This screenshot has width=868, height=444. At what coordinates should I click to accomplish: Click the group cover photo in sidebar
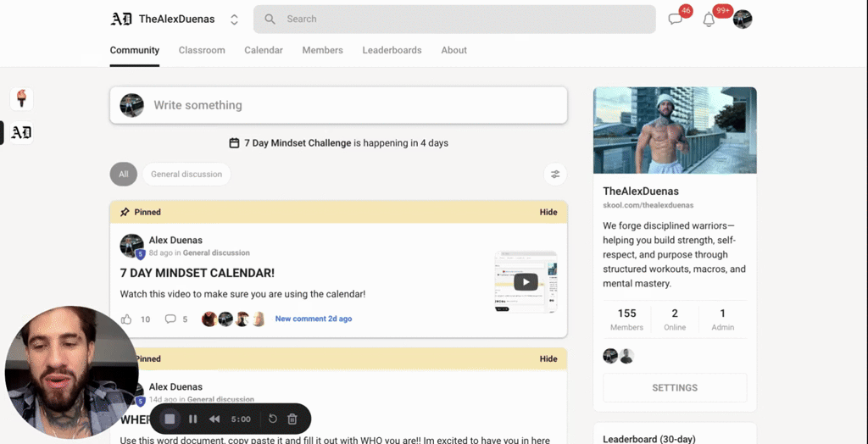pos(675,130)
